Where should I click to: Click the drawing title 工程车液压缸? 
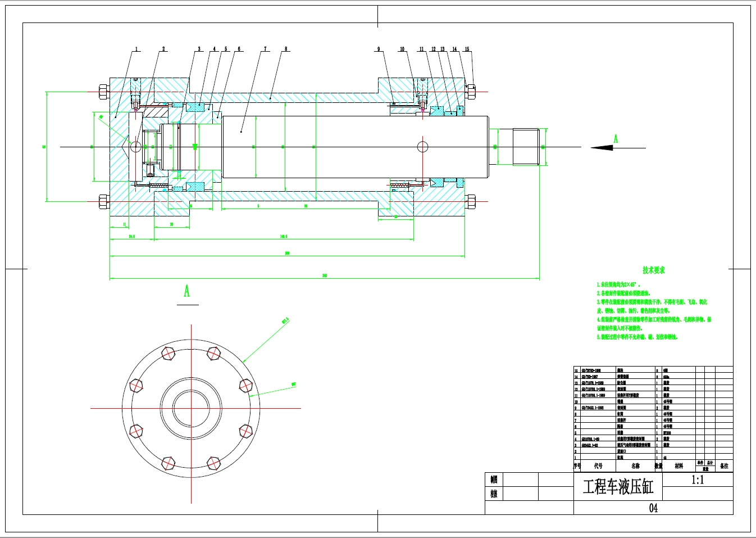point(618,487)
